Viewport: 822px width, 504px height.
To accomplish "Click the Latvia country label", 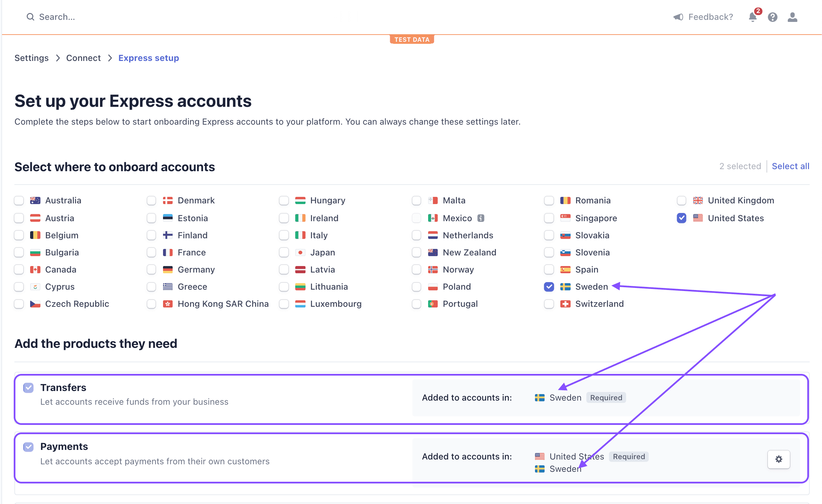I will [x=323, y=269].
